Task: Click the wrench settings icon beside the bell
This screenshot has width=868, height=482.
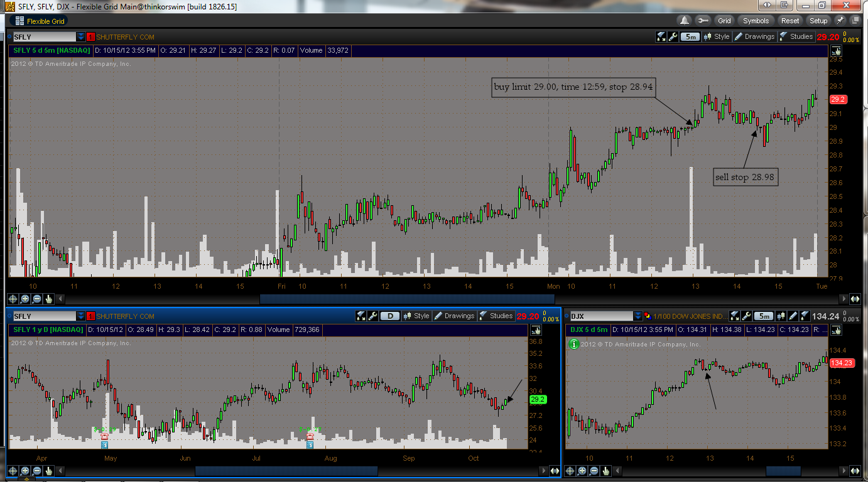Action: click(x=703, y=21)
